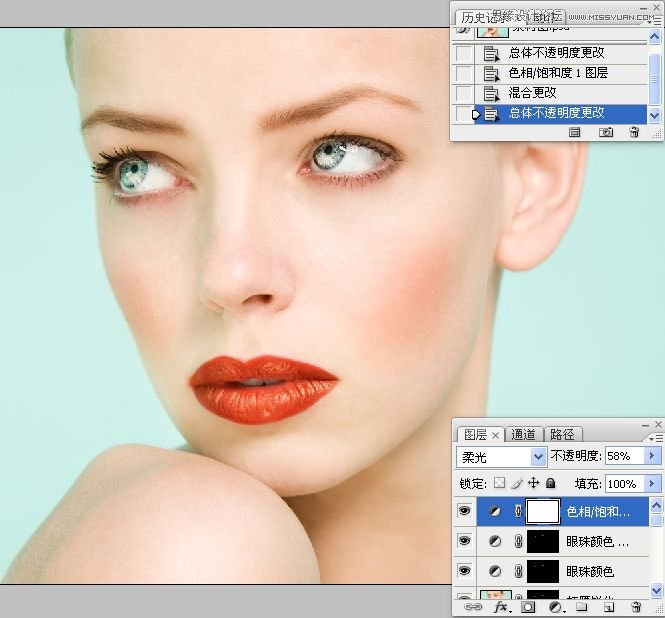Hide the 眼珠颜色 layer via eye icon

click(x=464, y=571)
